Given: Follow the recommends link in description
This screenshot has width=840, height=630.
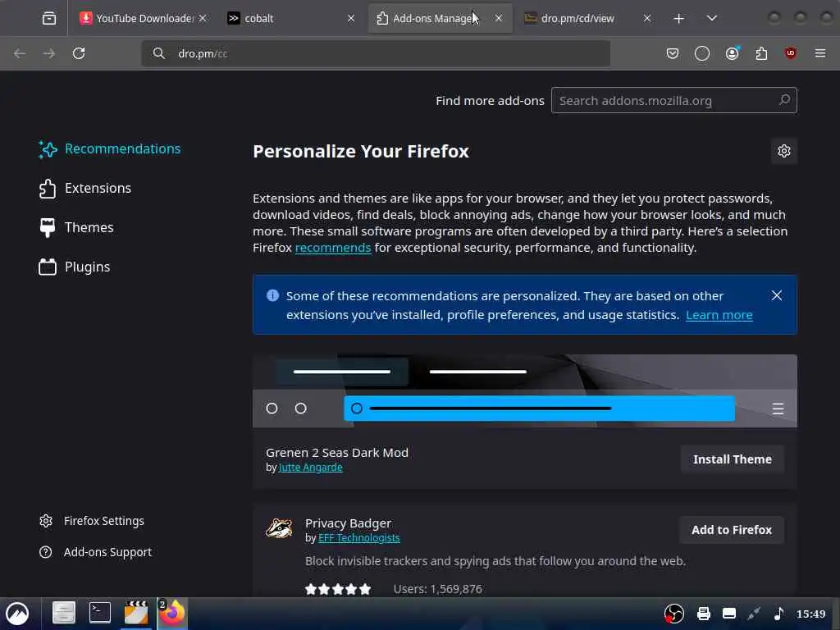Looking at the screenshot, I should (x=333, y=248).
